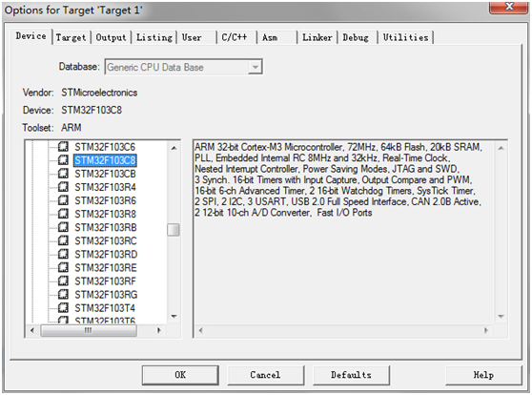The height and width of the screenshot is (395, 532).
Task: Open Help for this dialog
Action: pos(483,375)
